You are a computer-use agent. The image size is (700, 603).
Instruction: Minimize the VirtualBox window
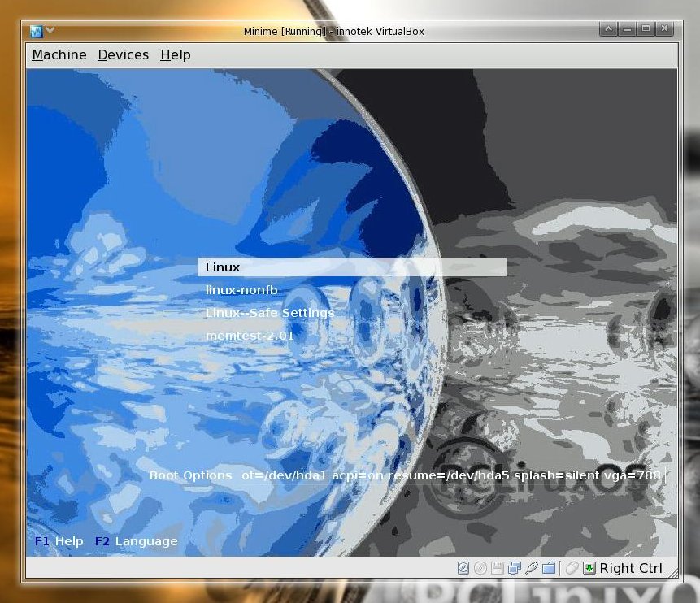(x=627, y=29)
